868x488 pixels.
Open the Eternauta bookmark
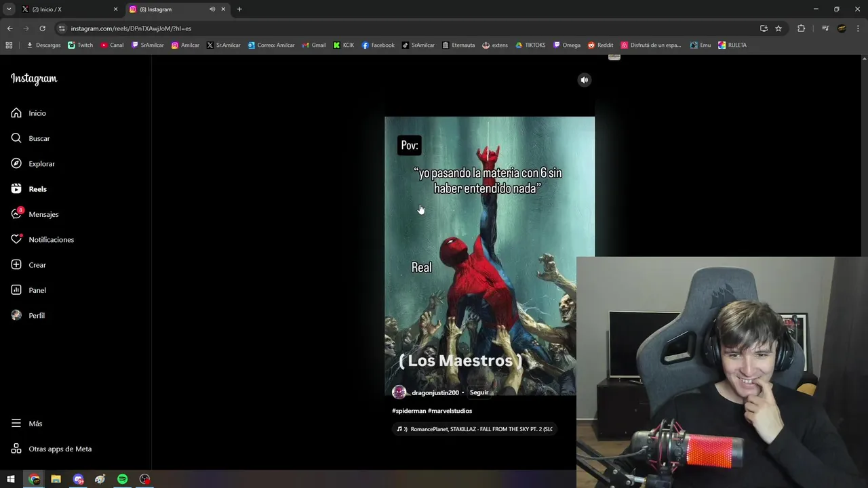coord(458,45)
